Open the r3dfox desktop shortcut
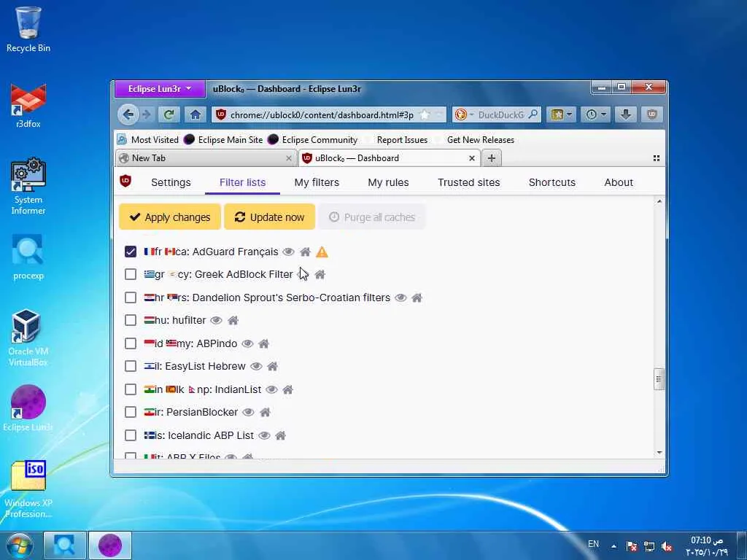 28,106
